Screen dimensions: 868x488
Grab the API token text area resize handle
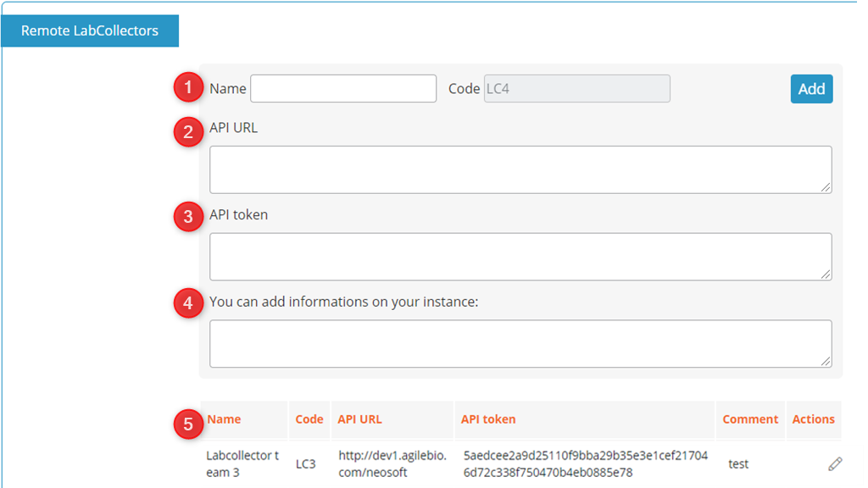(826, 274)
